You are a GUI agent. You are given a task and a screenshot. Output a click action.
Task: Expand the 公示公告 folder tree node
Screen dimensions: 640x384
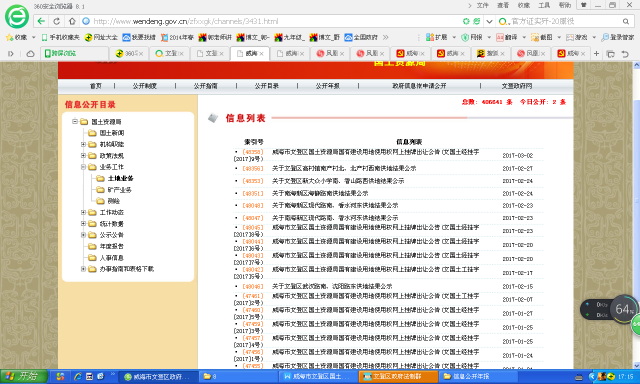pos(83,235)
